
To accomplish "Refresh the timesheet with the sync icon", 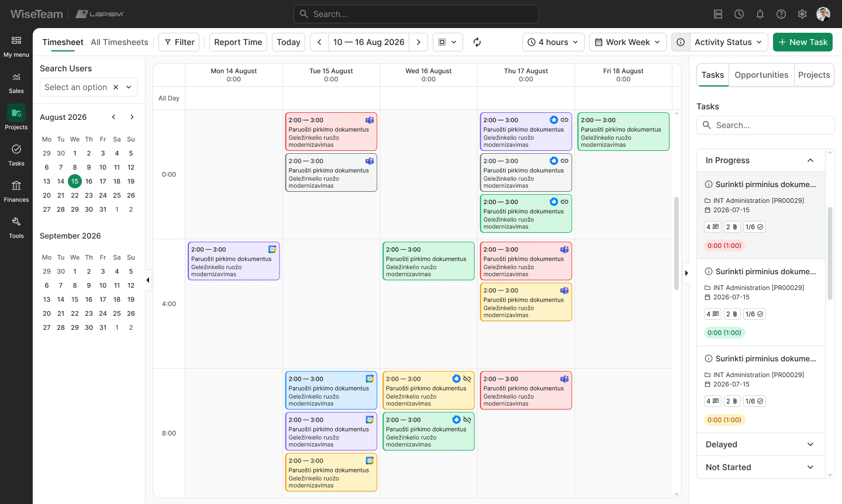I will pos(477,42).
